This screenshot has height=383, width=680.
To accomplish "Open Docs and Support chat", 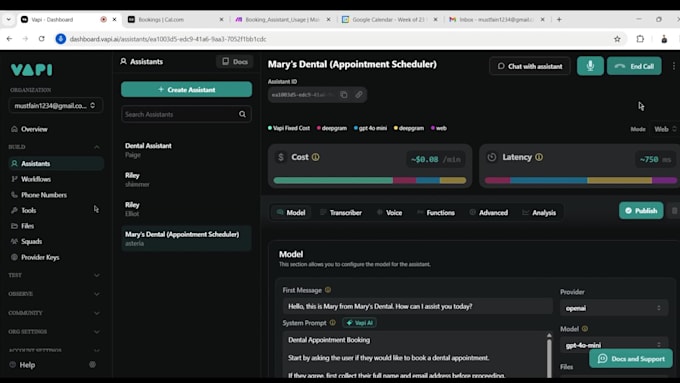I will 631,359.
